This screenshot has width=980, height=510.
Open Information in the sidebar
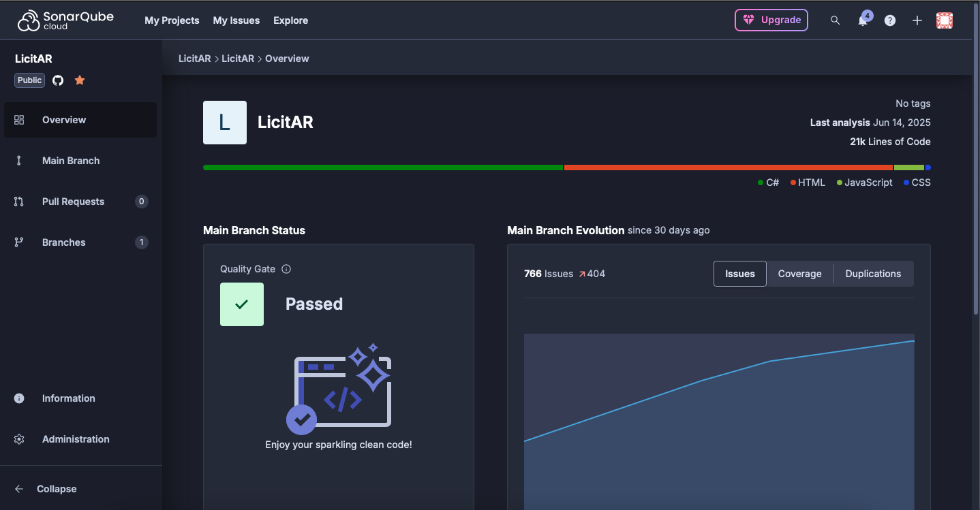[x=80, y=398]
